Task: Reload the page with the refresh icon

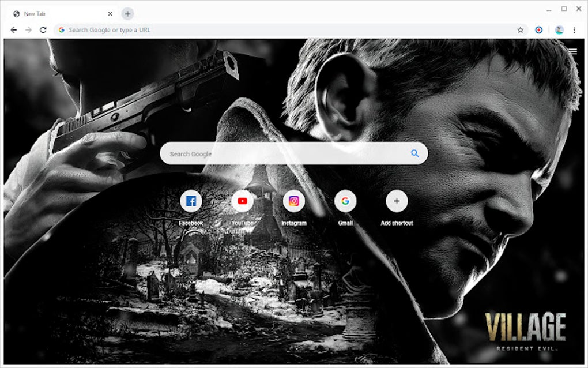Action: click(43, 30)
